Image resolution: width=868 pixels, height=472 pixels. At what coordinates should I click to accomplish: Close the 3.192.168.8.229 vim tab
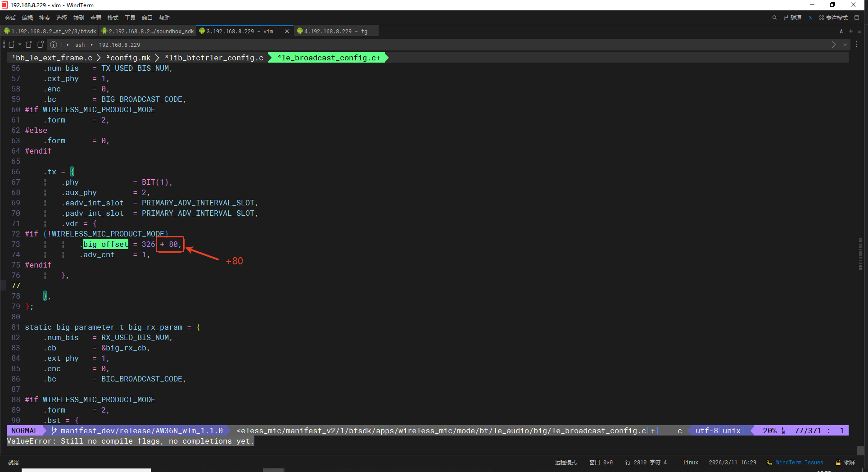click(287, 31)
